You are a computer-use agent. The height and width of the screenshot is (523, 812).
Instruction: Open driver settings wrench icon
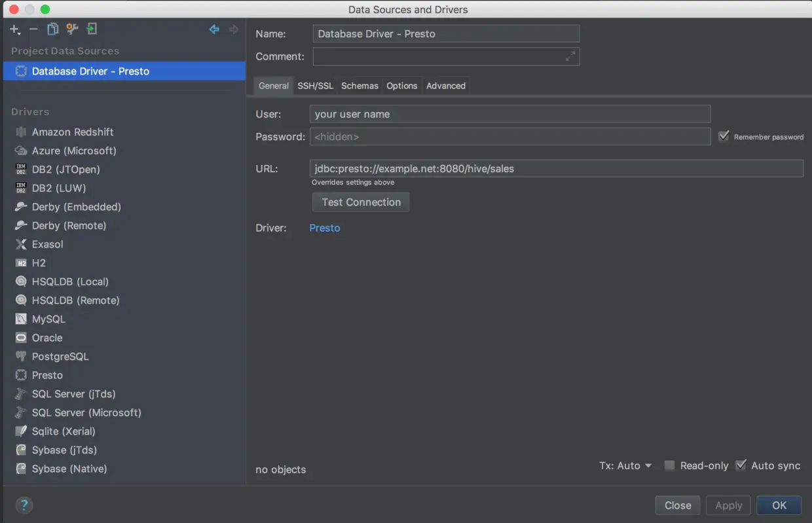(x=72, y=29)
